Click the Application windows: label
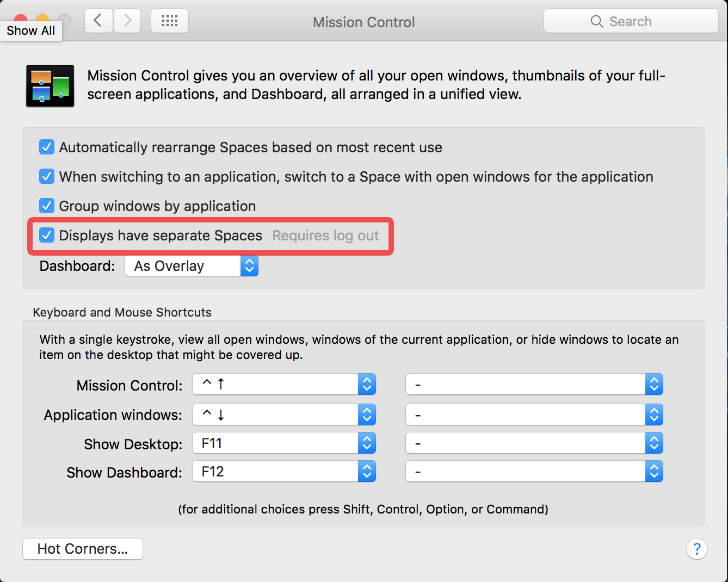The width and height of the screenshot is (728, 582). pos(113,415)
